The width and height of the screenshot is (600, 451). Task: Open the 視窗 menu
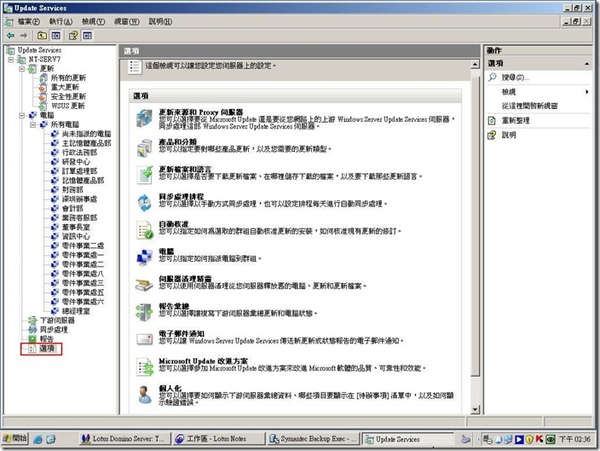tap(127, 22)
